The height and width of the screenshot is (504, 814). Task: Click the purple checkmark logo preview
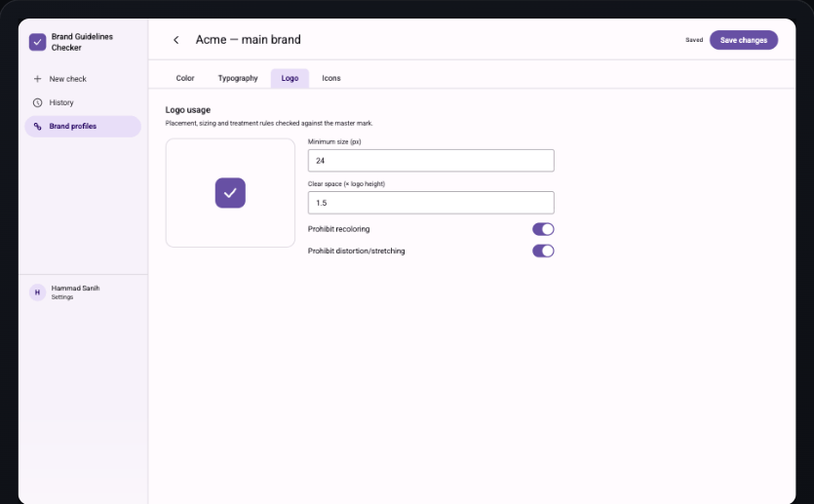point(230,193)
